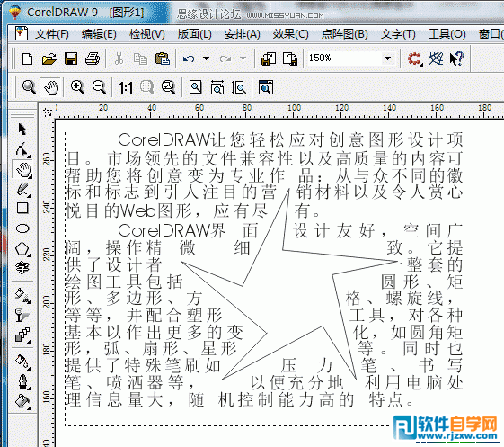Open the 工具(O) menu

[x=447, y=34]
